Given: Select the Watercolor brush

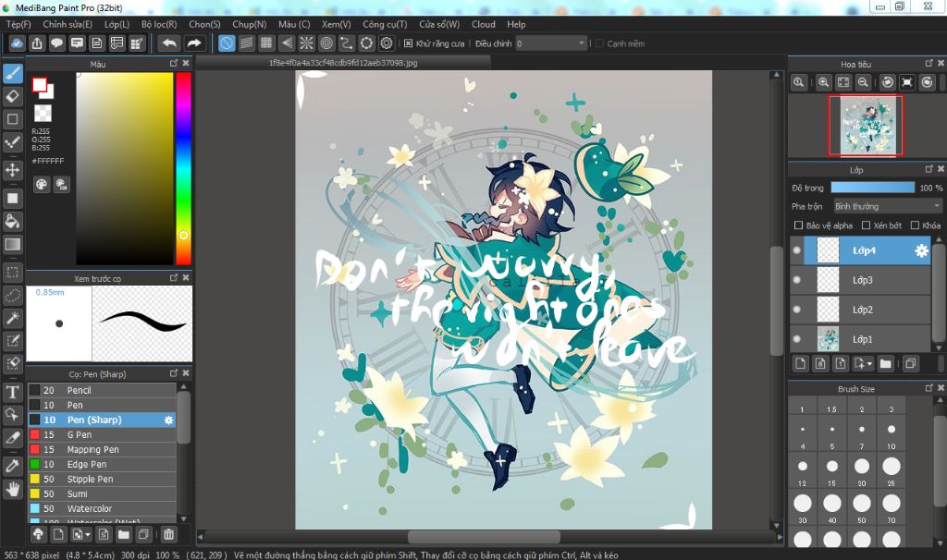Looking at the screenshot, I should point(102,508).
